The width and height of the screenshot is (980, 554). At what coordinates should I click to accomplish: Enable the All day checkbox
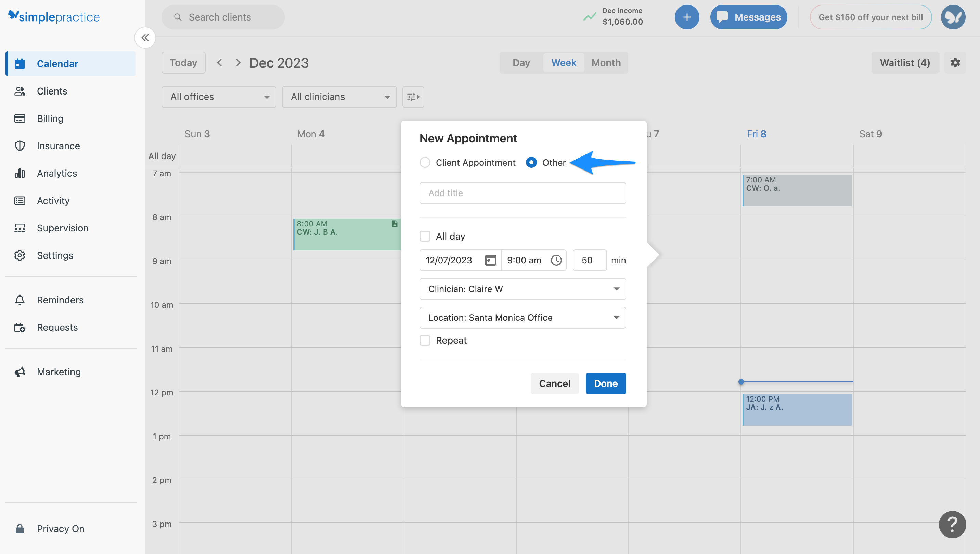425,236
